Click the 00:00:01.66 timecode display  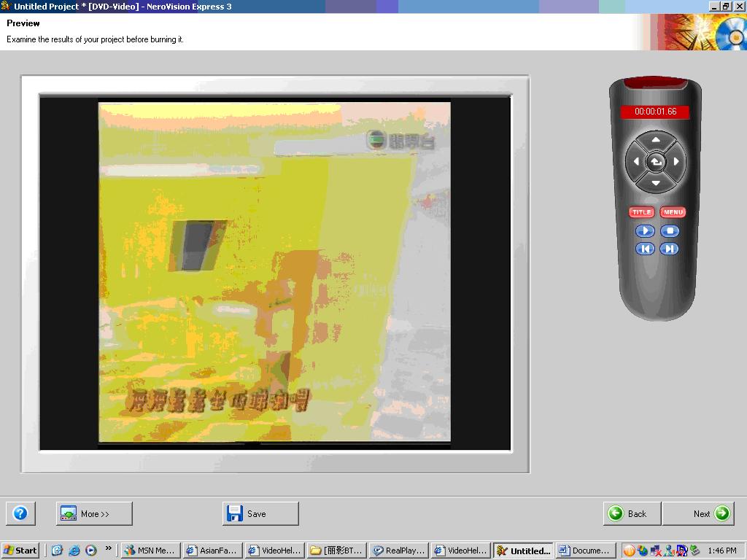point(655,112)
